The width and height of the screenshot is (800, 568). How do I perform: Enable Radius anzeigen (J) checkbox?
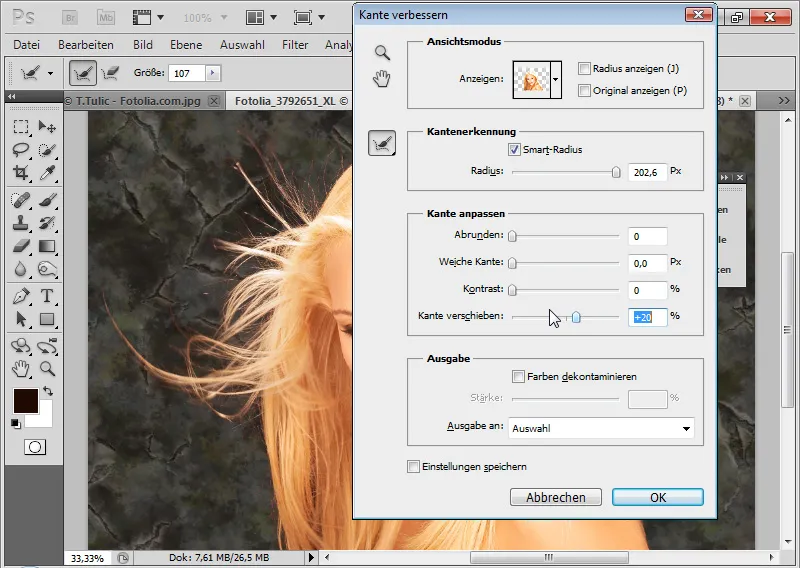(x=584, y=68)
